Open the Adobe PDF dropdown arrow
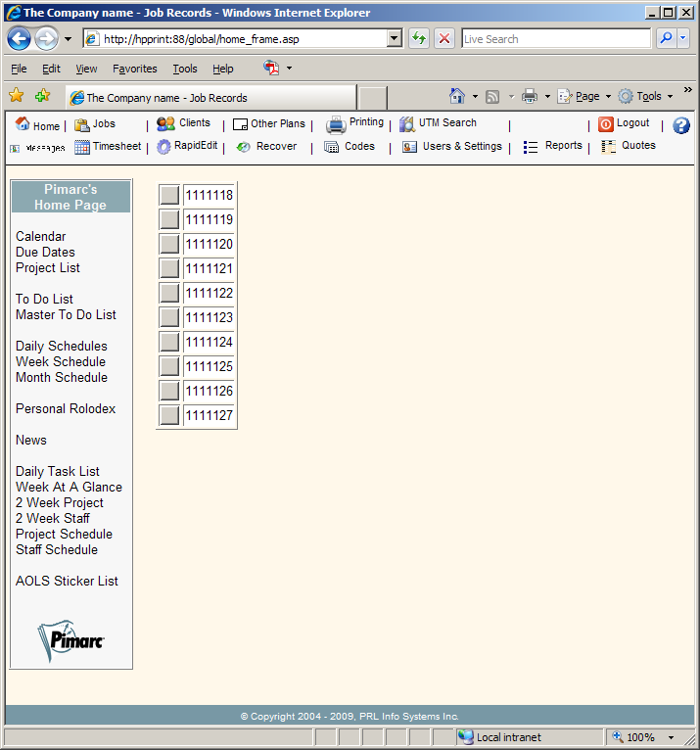The image size is (700, 750). (289, 69)
